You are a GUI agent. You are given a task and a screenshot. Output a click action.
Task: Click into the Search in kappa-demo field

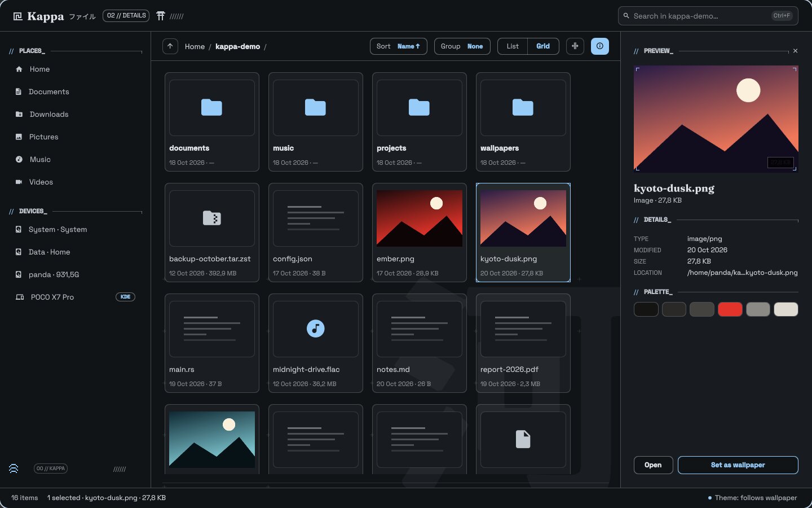click(708, 16)
